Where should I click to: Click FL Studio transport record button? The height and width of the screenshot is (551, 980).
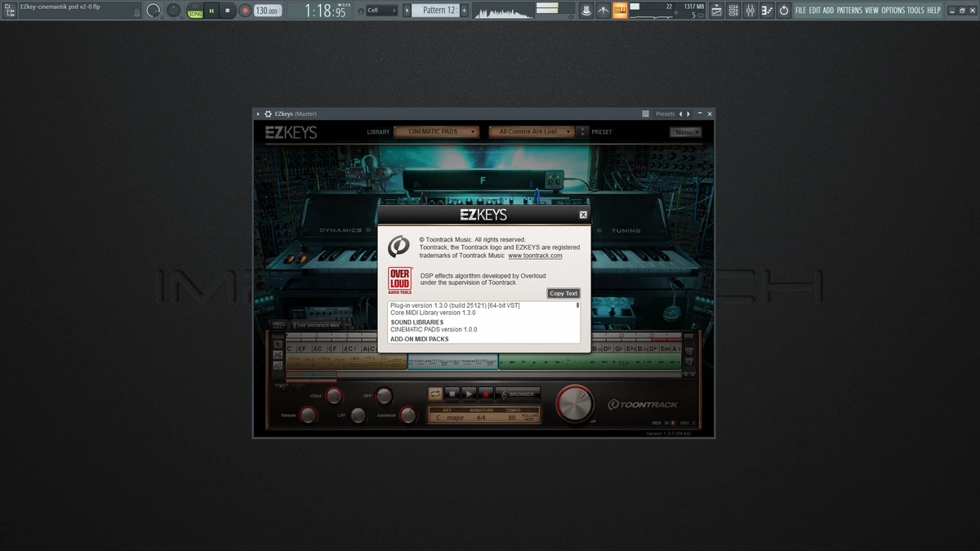[x=245, y=11]
